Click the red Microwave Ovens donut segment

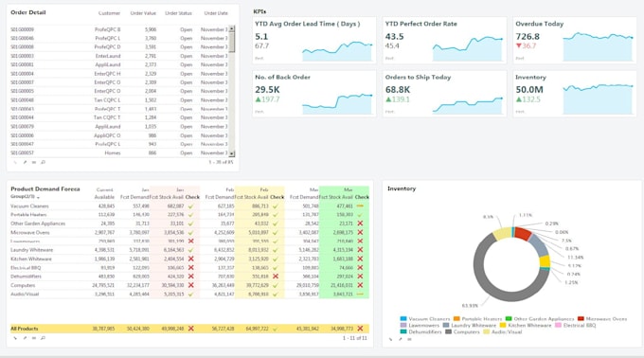point(523,234)
